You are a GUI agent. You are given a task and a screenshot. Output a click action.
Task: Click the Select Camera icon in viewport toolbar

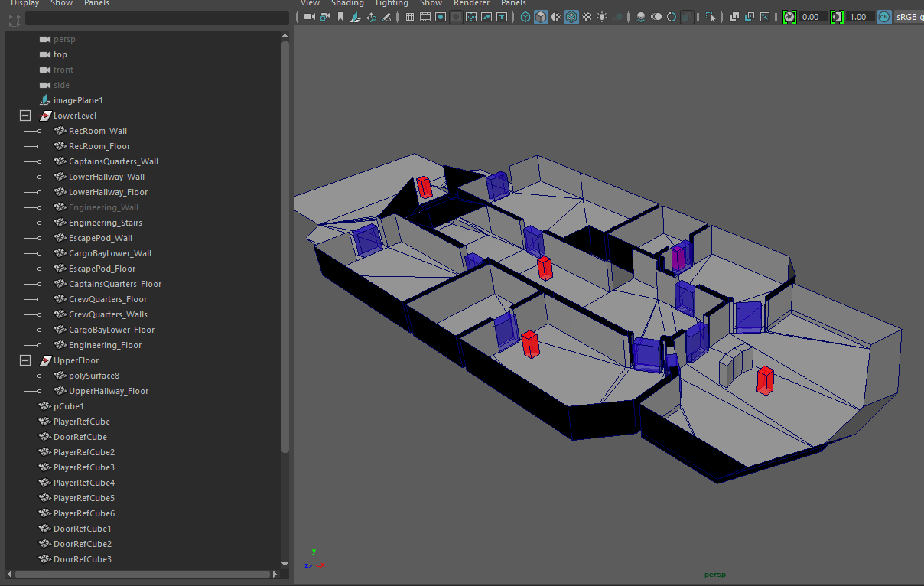coord(309,17)
